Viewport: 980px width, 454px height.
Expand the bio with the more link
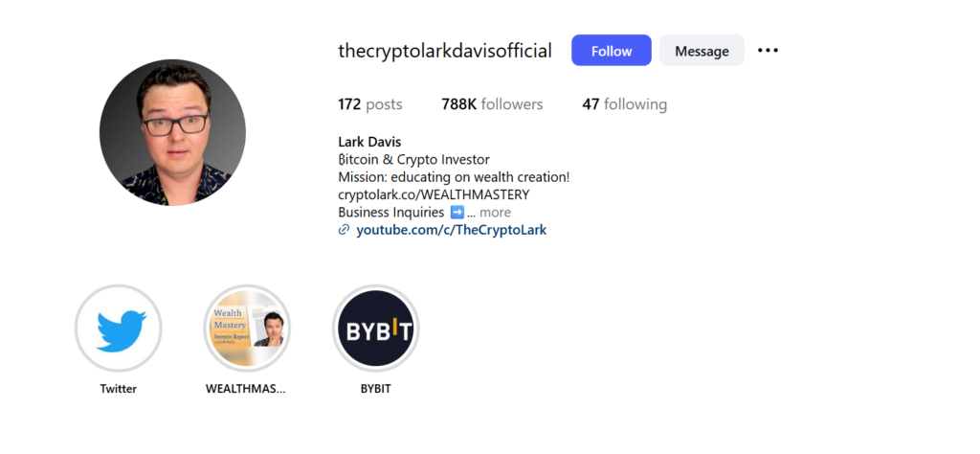[495, 213]
